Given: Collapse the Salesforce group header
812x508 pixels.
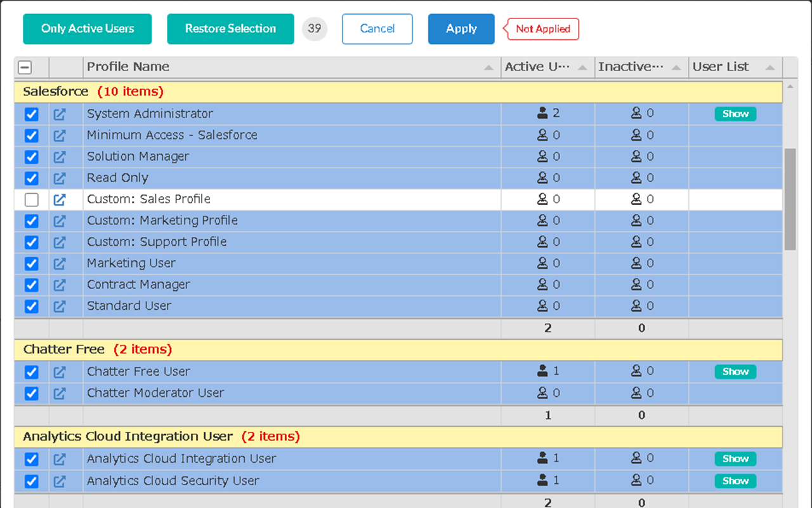Looking at the screenshot, I should click(398, 92).
